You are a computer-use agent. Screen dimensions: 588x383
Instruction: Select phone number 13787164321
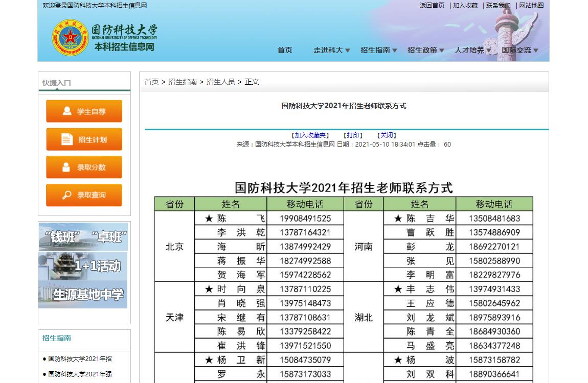305,232
